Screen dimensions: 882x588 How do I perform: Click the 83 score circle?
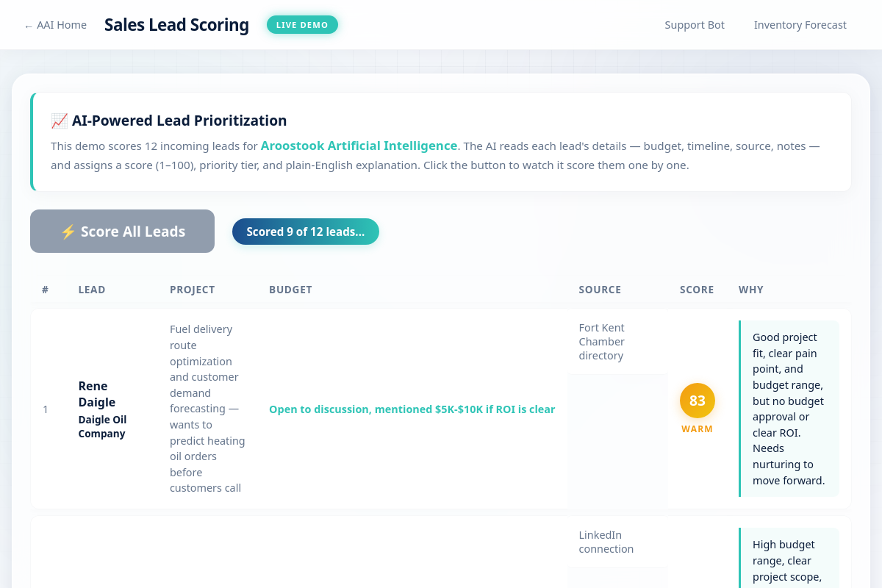click(697, 401)
